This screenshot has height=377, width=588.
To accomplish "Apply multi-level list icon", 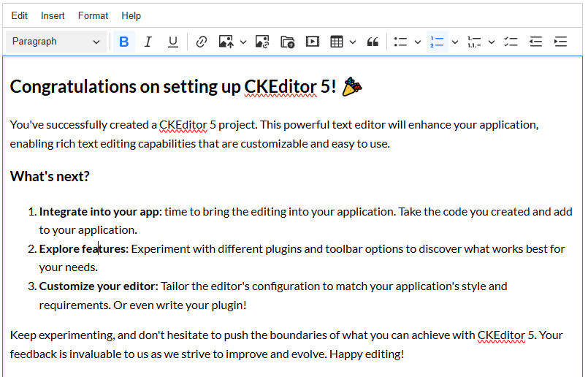I will pos(474,42).
